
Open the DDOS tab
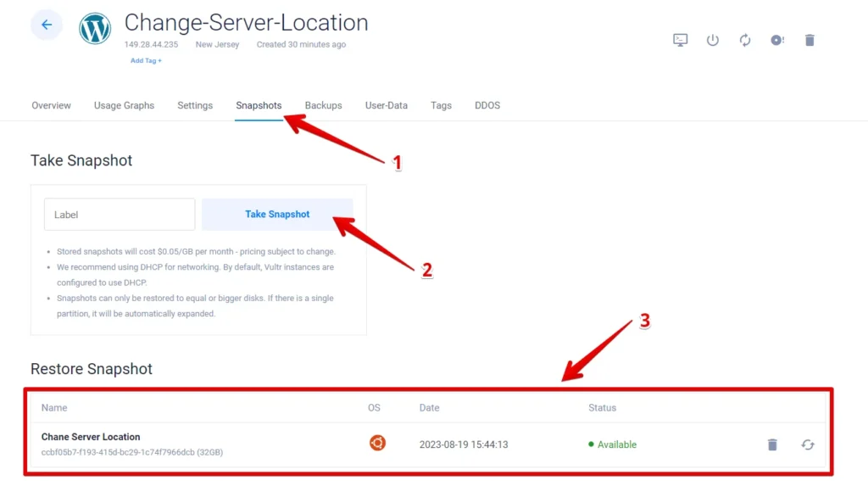(x=487, y=105)
